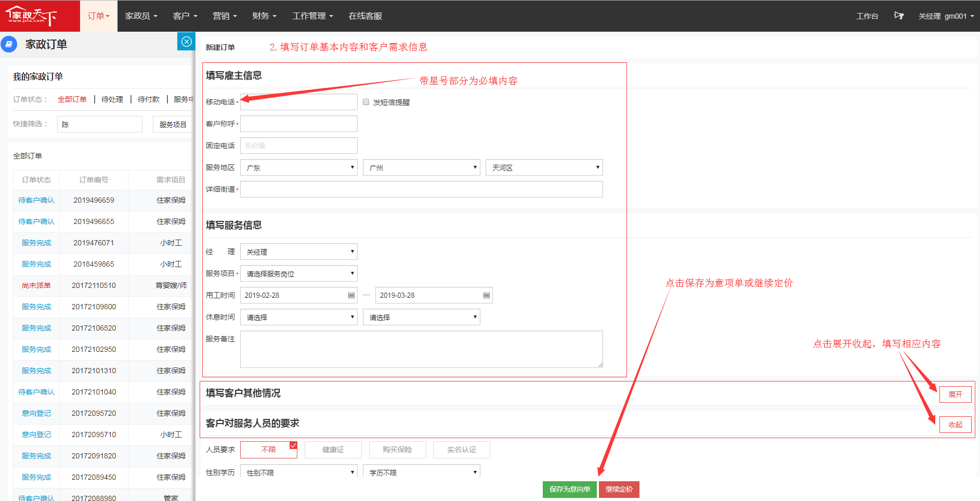Open the 工作台 link
980x501 pixels.
click(867, 16)
